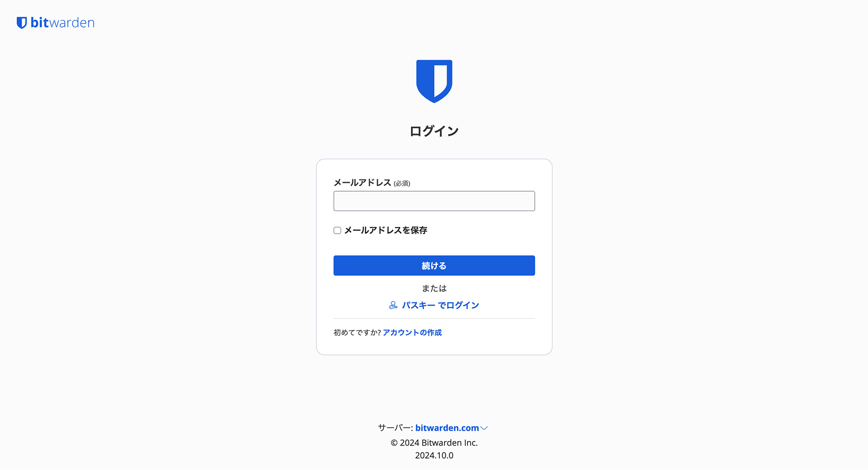The height and width of the screenshot is (470, 868).
Task: Click the (必須) required indicator
Action: coord(402,183)
